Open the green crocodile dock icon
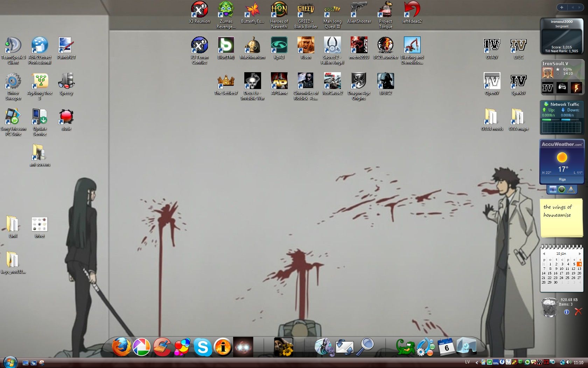The image size is (588, 368). pos(405,347)
